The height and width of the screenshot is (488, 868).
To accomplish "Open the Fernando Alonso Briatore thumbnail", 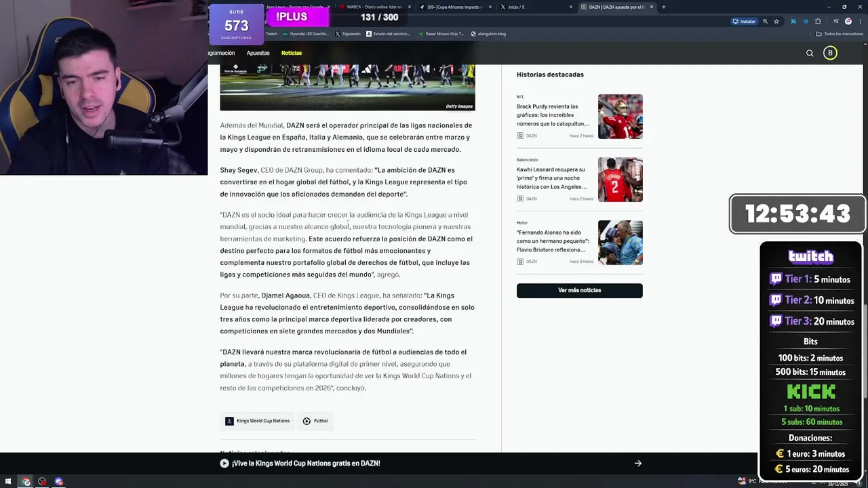I will tap(620, 243).
